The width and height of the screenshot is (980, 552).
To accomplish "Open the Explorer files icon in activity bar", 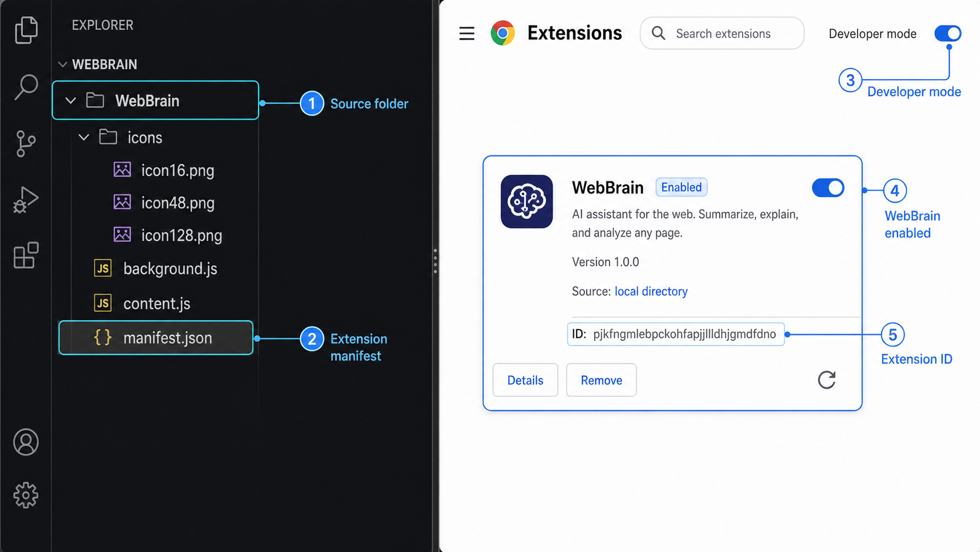I will [26, 30].
